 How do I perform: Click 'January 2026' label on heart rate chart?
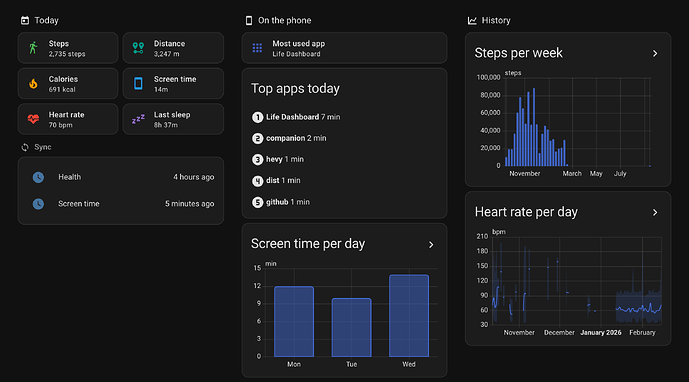[601, 333]
